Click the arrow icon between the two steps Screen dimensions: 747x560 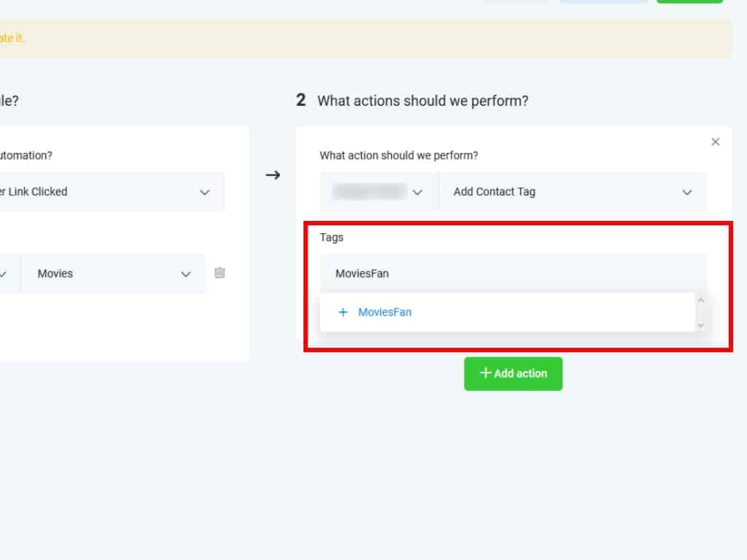point(273,176)
